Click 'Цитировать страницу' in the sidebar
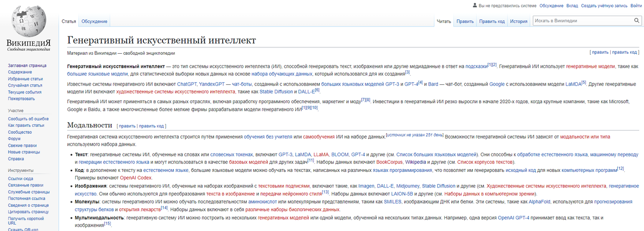Screen dimensions: 644x231 29,212
